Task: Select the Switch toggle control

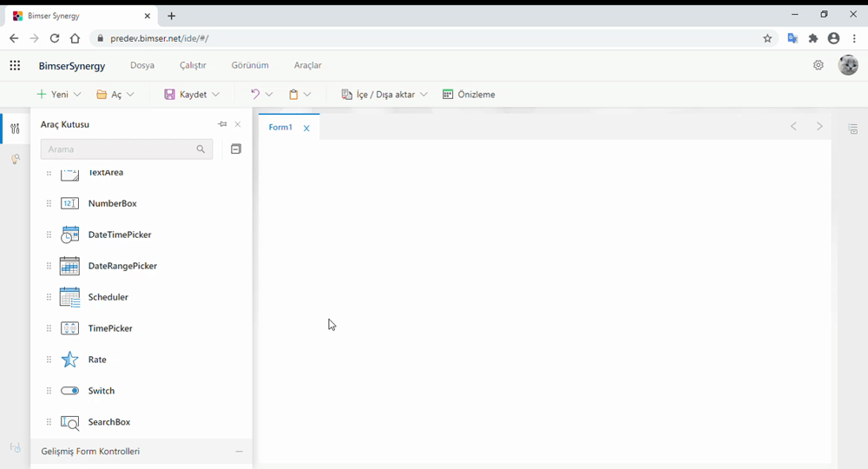Action: [x=69, y=391]
